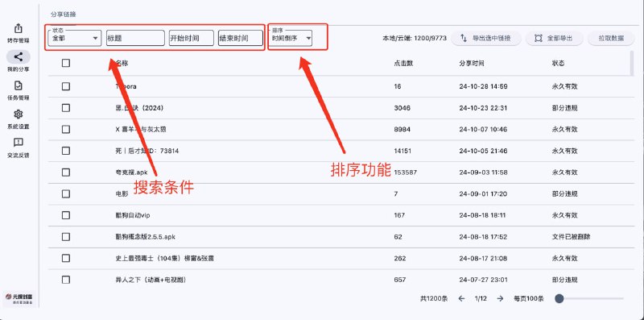Go to next page arrow
The width and height of the screenshot is (644, 320).
point(500,298)
